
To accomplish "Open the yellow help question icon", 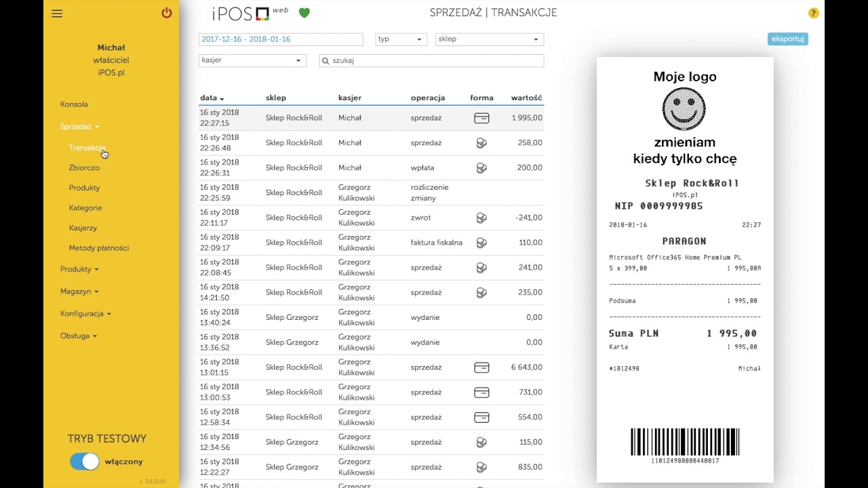I will (813, 14).
